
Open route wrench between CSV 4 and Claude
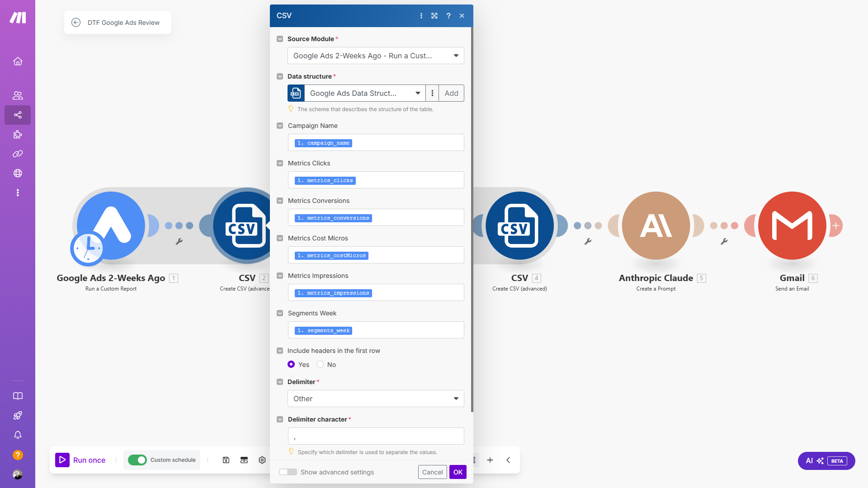click(x=588, y=241)
